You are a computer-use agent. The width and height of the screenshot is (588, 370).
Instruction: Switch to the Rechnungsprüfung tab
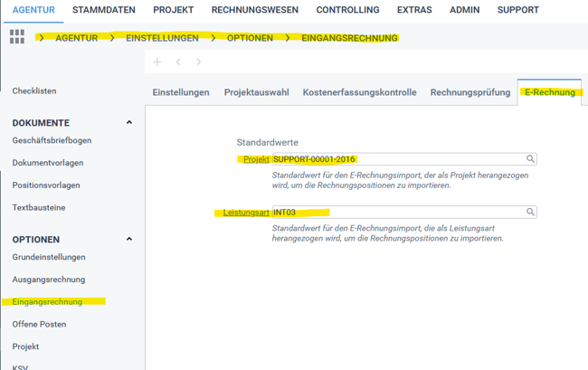(469, 92)
